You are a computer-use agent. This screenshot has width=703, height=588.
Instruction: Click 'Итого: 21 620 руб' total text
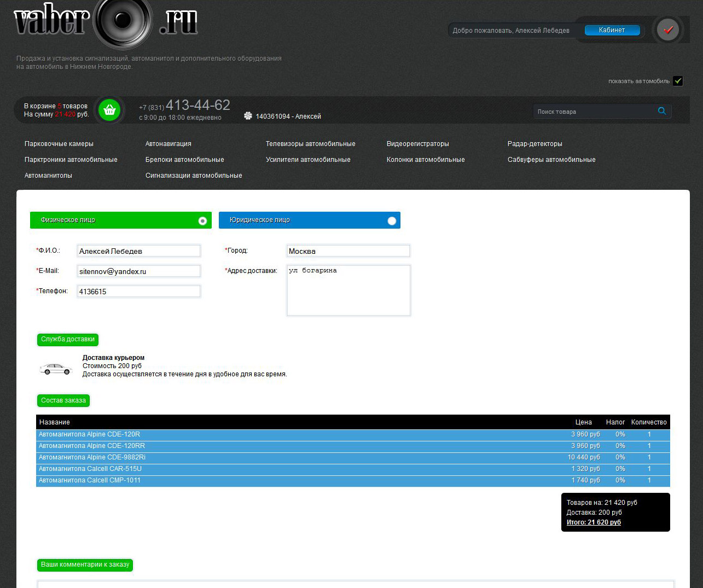pos(594,523)
